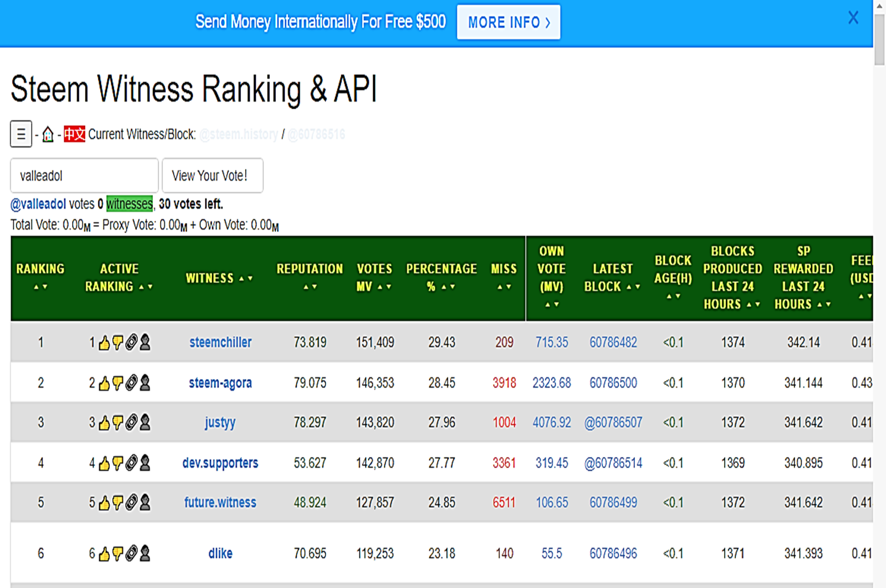Click the person icon for steem-agora
The height and width of the screenshot is (588, 886).
click(145, 383)
